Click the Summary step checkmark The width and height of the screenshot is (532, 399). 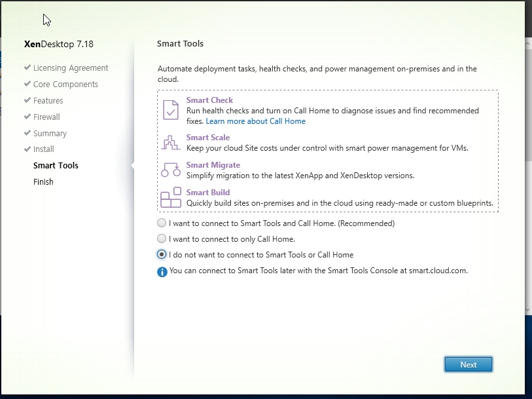click(27, 133)
